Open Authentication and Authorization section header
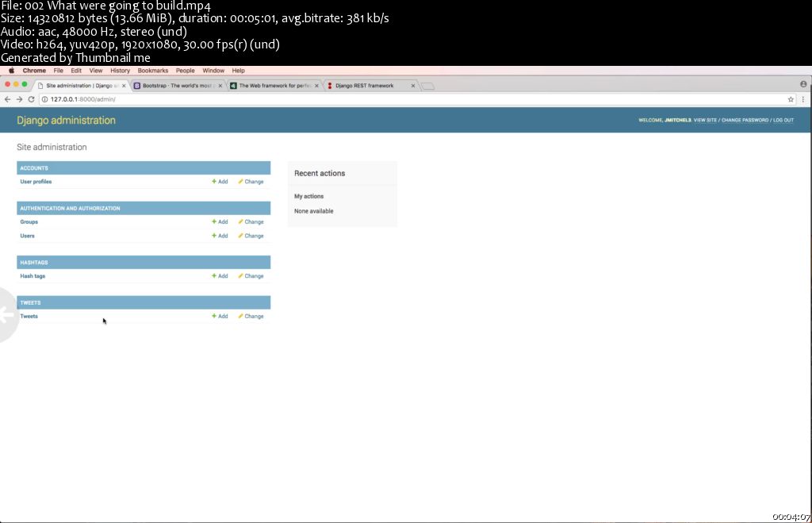The width and height of the screenshot is (812, 523). [70, 209]
